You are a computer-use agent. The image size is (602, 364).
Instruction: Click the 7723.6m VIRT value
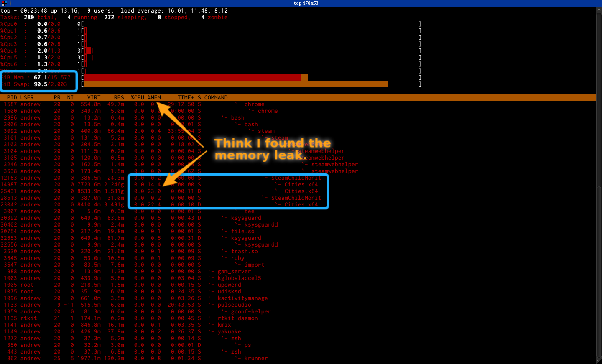pos(89,184)
